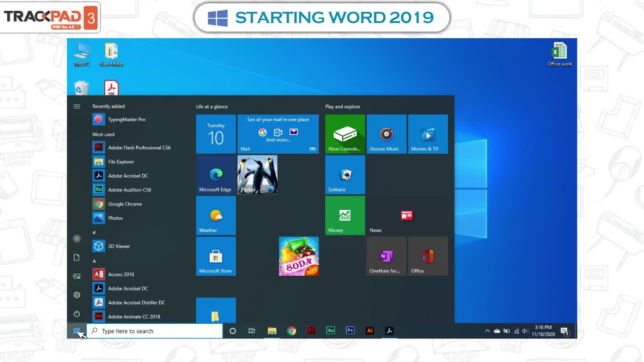Expand the Start menu hamburger button
This screenshot has width=644, height=362.
(77, 107)
